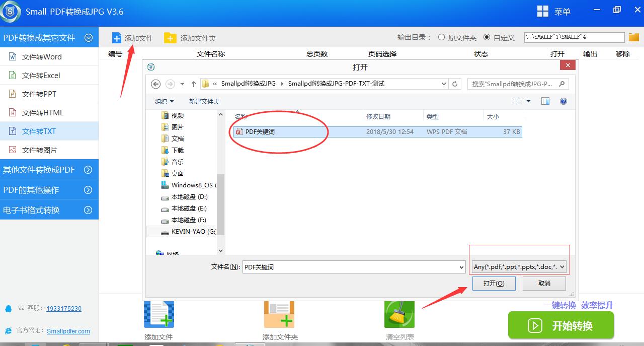644x346 pixels.
Task: Open 桌面 folder in navigation tree
Action: (x=173, y=173)
